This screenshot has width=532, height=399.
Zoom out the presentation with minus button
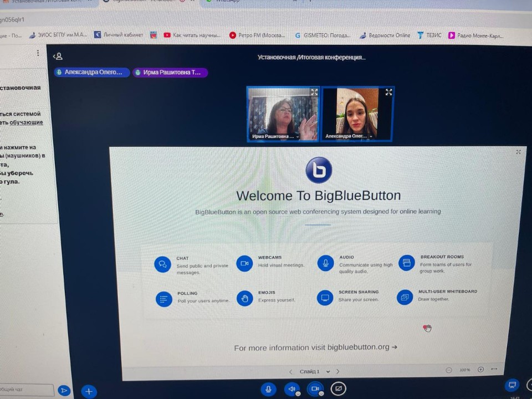click(448, 370)
